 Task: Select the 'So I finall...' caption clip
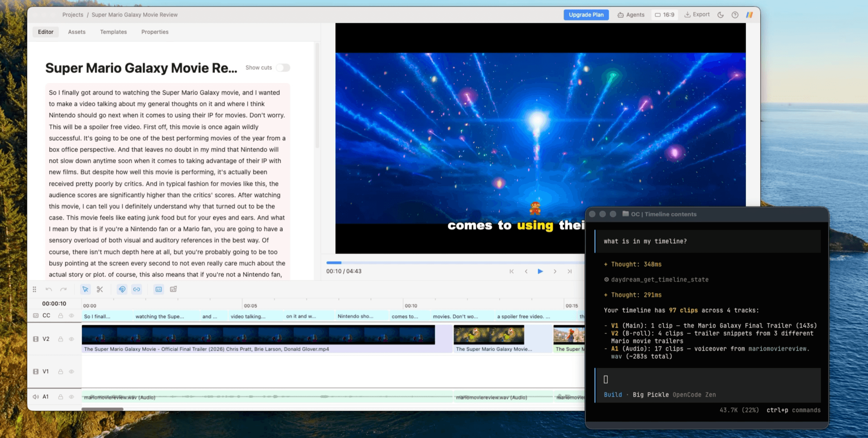point(107,316)
